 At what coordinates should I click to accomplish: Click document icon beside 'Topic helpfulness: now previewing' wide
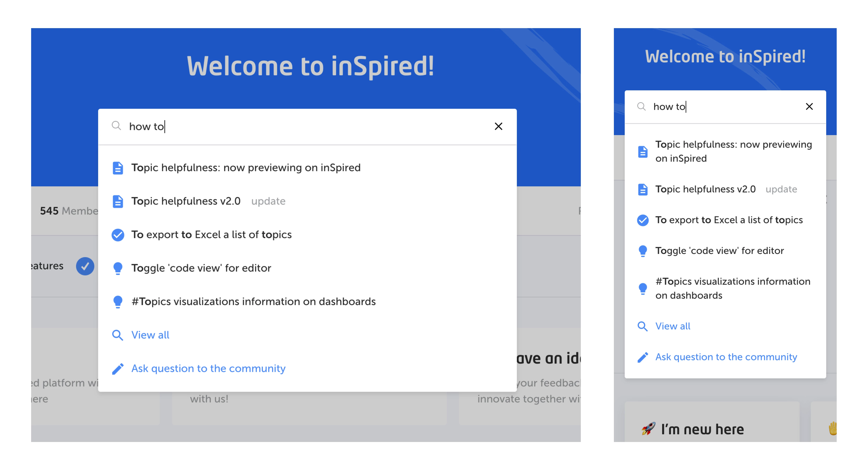tap(118, 168)
